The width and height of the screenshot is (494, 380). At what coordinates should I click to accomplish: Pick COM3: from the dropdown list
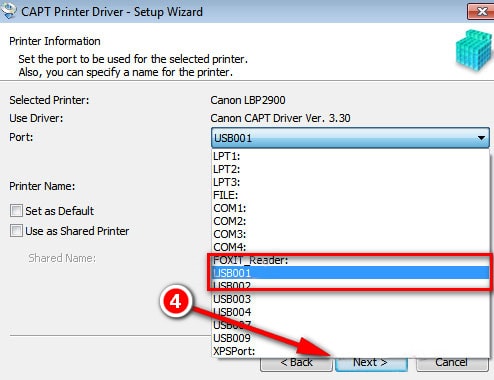(x=350, y=234)
